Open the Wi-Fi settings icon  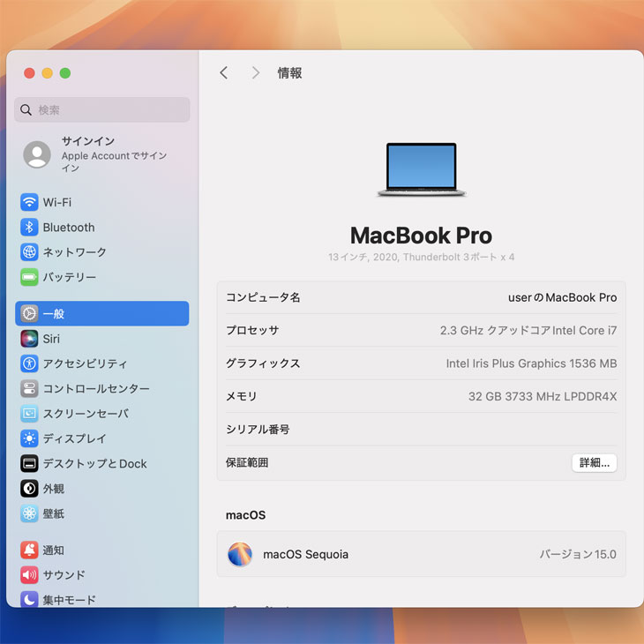(29, 202)
